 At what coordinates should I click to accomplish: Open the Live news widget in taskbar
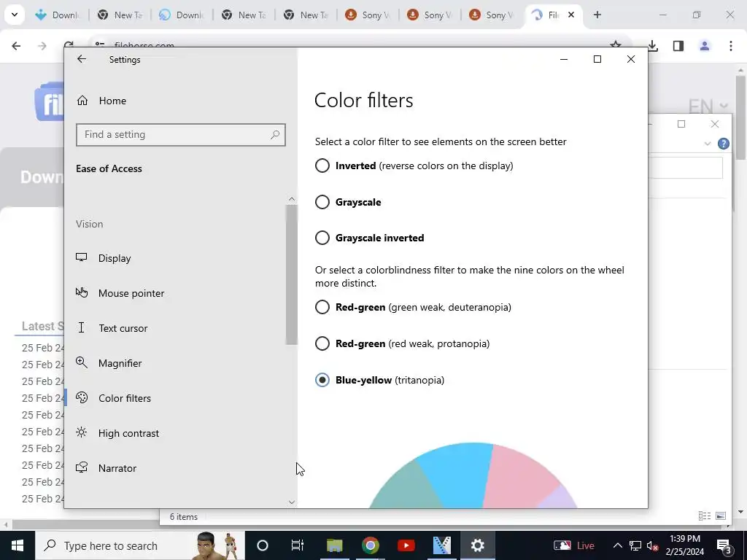[574, 545]
